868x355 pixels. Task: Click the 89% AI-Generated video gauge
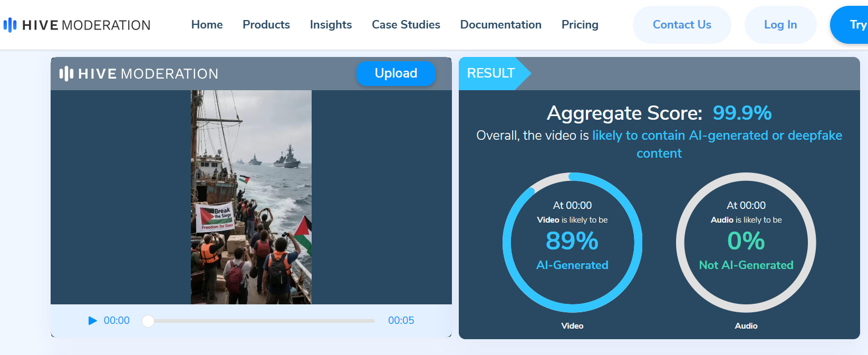pyautogui.click(x=572, y=243)
